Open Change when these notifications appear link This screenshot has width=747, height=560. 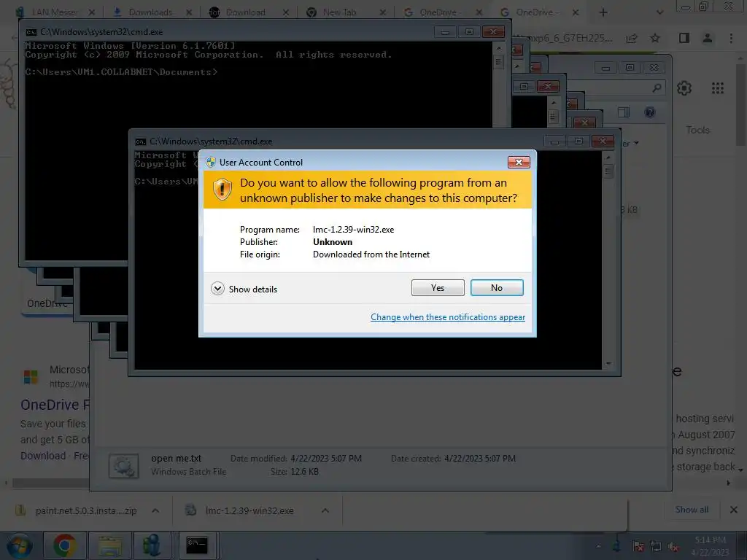click(x=448, y=317)
